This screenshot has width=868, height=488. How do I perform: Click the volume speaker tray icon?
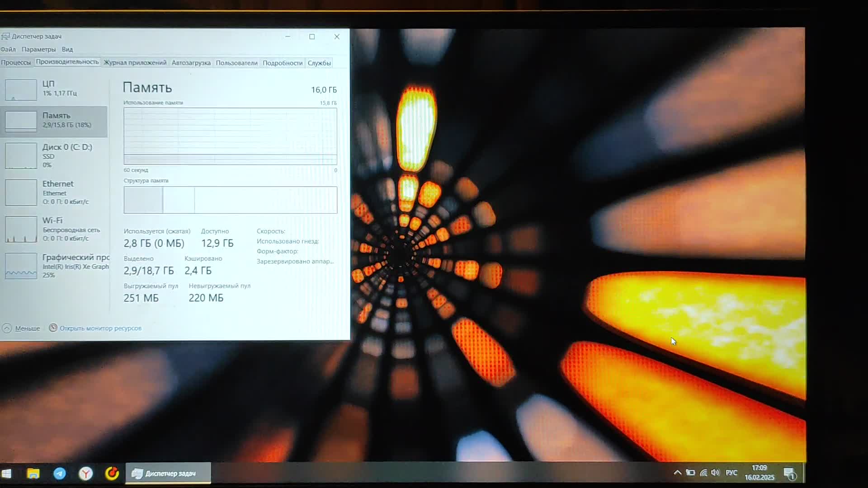tap(715, 473)
